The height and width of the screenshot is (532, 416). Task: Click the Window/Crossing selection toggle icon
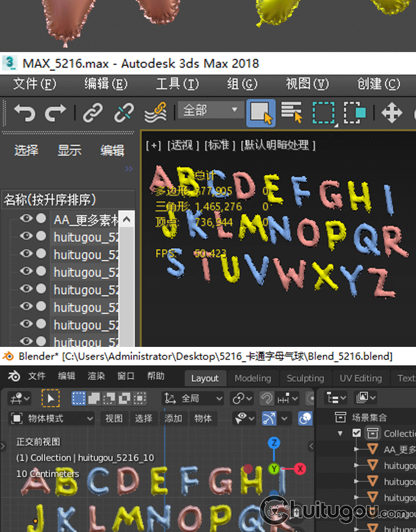[x=355, y=112]
